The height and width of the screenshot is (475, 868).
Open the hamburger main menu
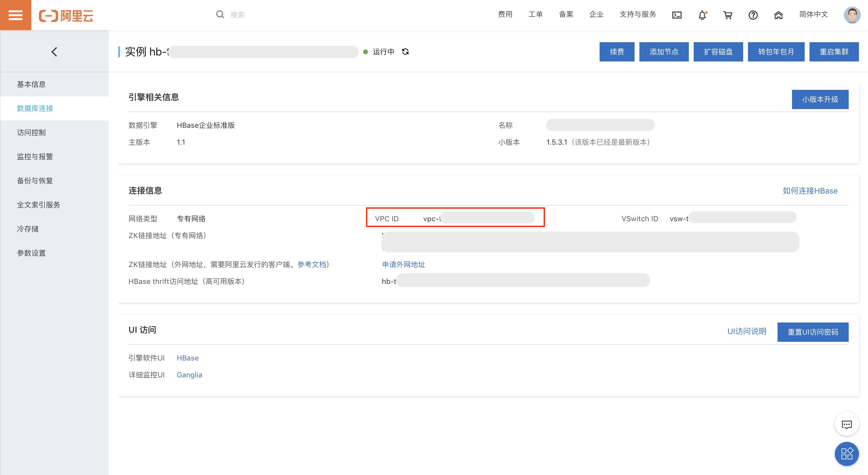(x=15, y=15)
